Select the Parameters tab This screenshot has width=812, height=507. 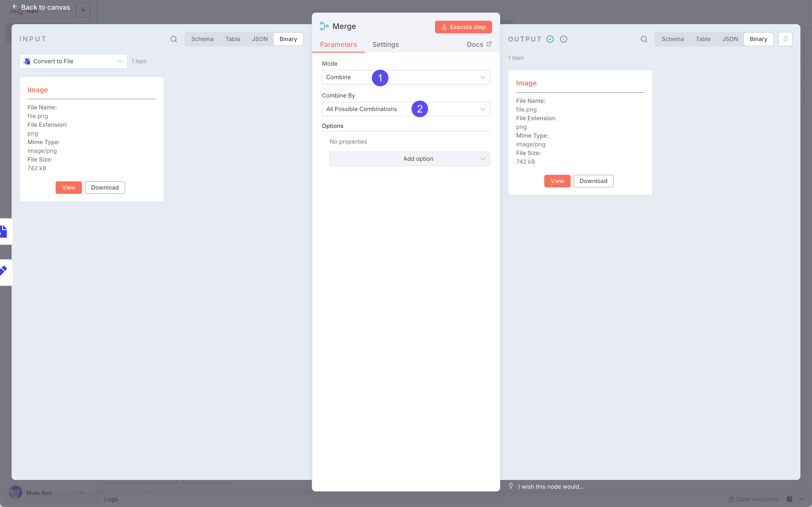[338, 45]
